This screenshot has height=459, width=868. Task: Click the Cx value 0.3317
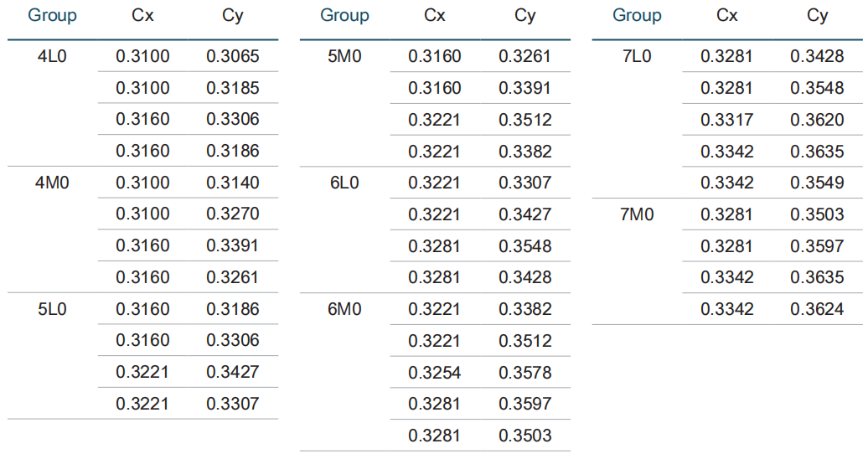[x=727, y=120]
